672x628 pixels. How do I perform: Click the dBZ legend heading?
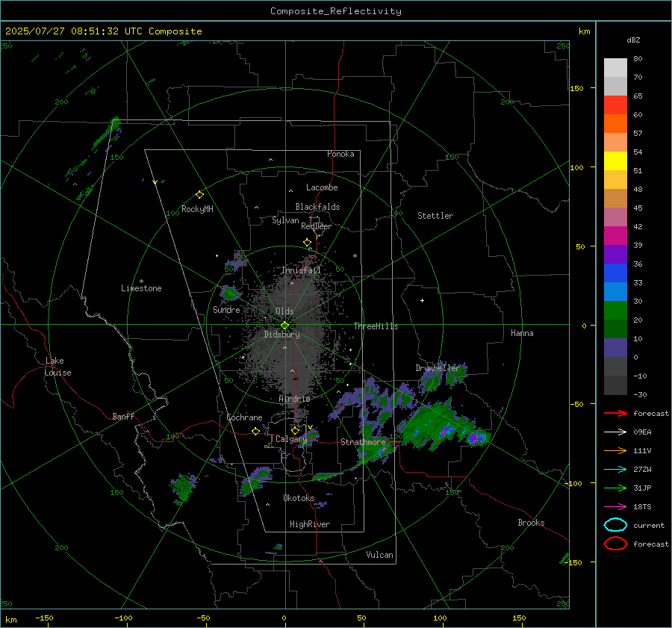tap(633, 40)
